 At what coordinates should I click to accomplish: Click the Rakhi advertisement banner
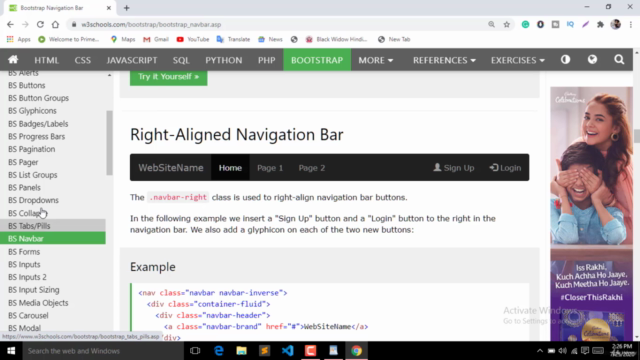click(591, 213)
